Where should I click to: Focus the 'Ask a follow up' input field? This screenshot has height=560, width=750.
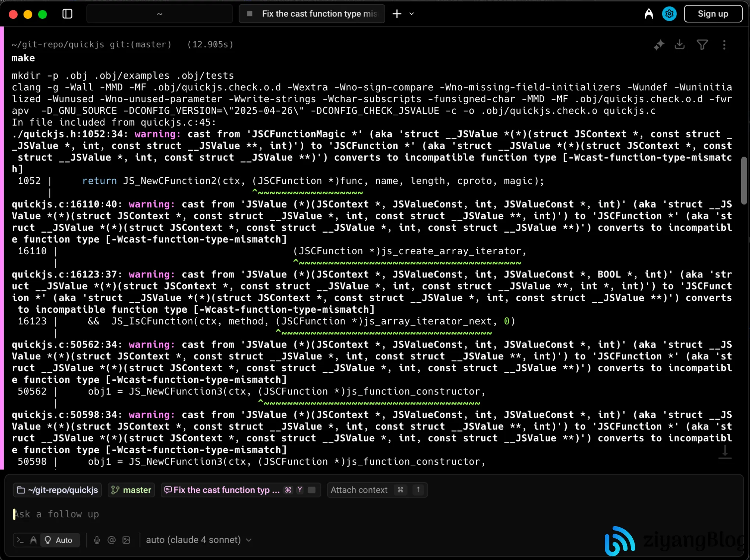pyautogui.click(x=375, y=514)
